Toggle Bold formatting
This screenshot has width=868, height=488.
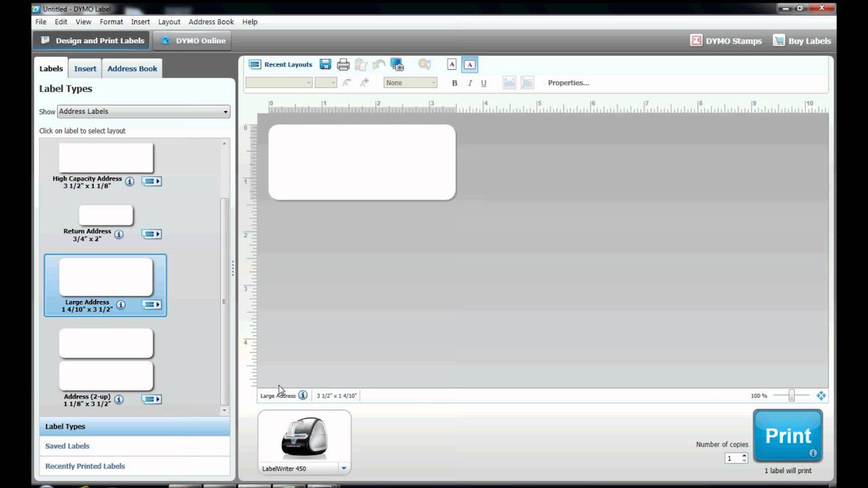454,83
